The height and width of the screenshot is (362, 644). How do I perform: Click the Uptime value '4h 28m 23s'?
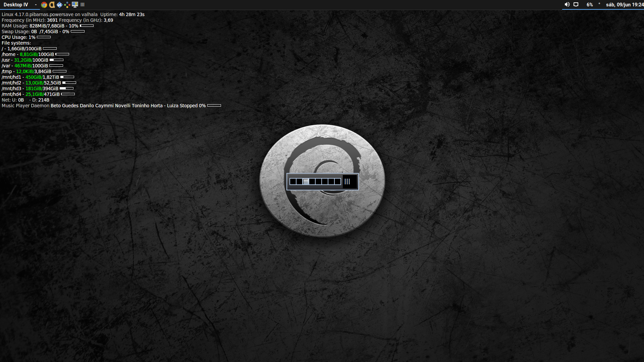[132, 14]
